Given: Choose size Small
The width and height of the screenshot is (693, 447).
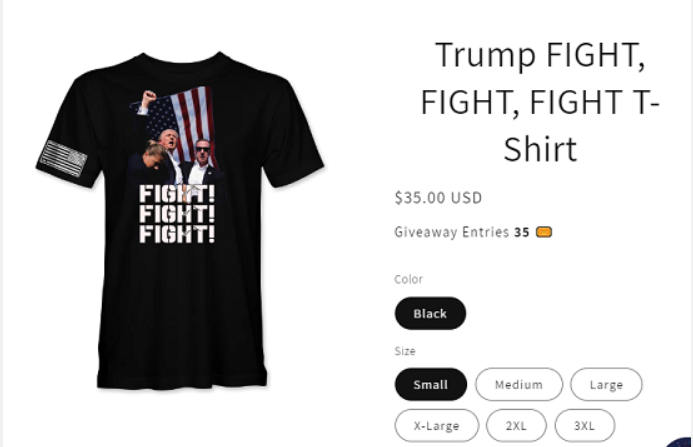Looking at the screenshot, I should (x=430, y=385).
